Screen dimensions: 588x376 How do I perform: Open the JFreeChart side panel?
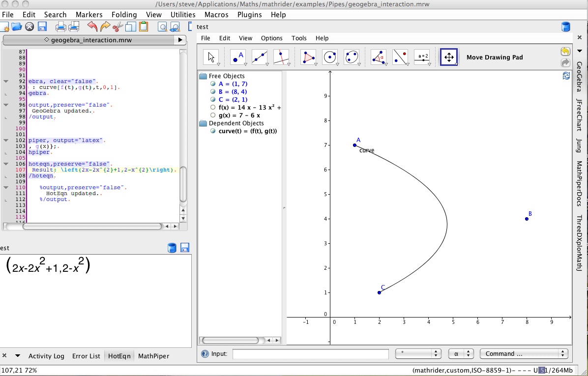point(579,114)
